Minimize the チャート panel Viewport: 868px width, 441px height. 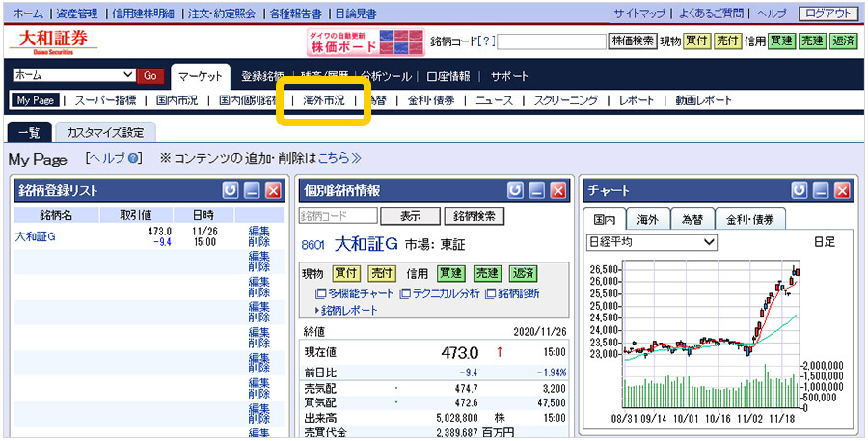click(x=821, y=191)
